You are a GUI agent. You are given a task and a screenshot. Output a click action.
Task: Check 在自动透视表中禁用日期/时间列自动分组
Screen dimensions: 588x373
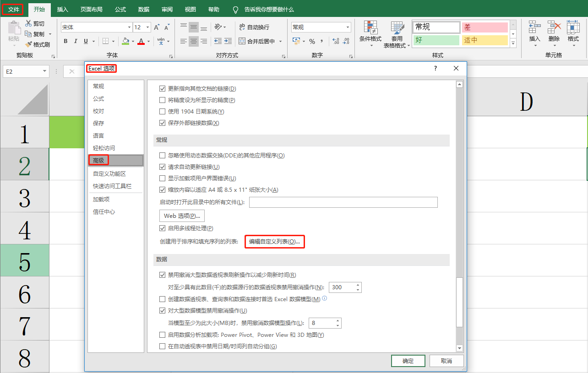(162, 346)
